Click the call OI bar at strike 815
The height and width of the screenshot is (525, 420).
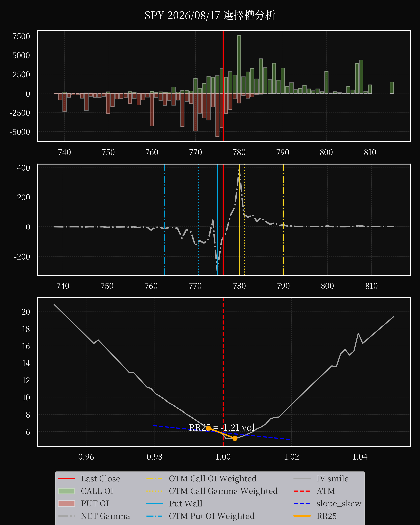pyautogui.click(x=392, y=88)
